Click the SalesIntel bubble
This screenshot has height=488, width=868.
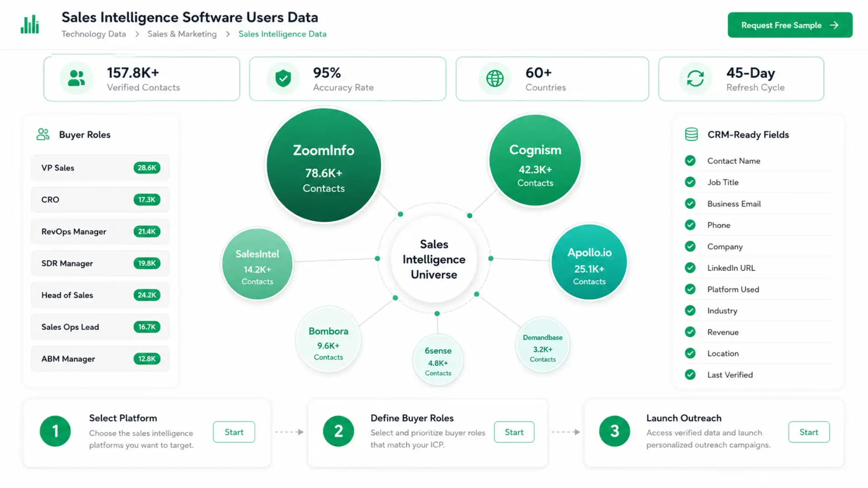point(257,264)
